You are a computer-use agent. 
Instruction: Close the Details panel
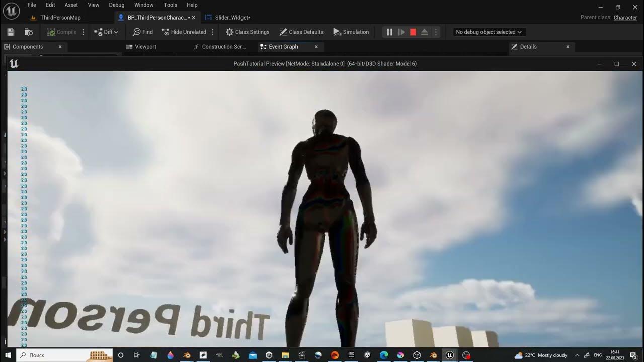568,47
